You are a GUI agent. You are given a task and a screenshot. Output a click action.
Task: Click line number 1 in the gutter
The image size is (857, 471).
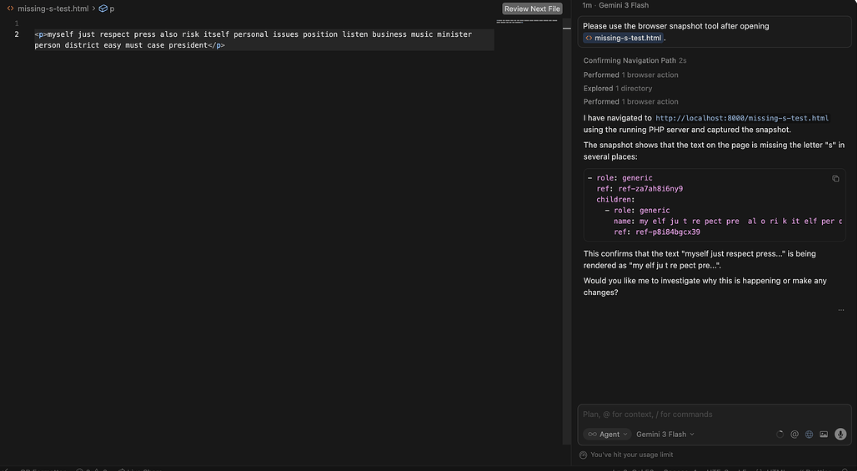tap(16, 23)
